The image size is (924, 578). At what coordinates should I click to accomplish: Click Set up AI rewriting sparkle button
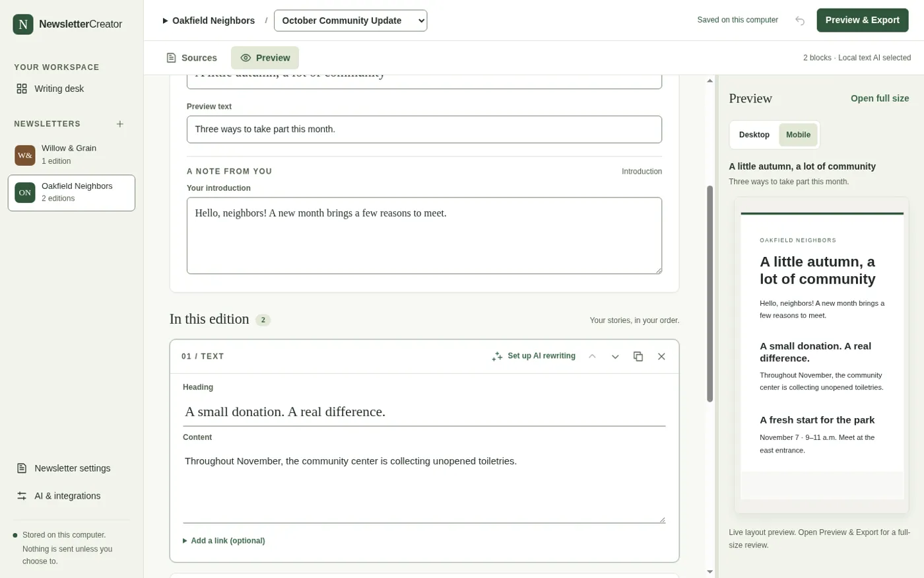click(x=533, y=356)
